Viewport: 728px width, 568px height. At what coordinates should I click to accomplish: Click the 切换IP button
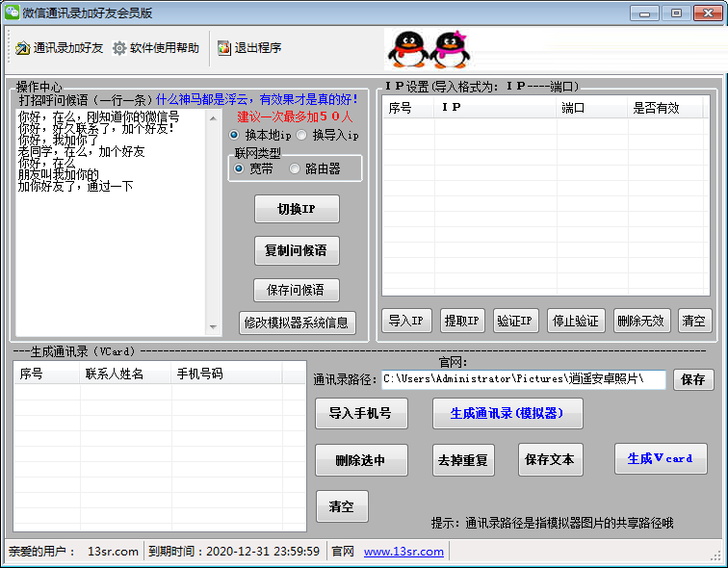(x=297, y=209)
